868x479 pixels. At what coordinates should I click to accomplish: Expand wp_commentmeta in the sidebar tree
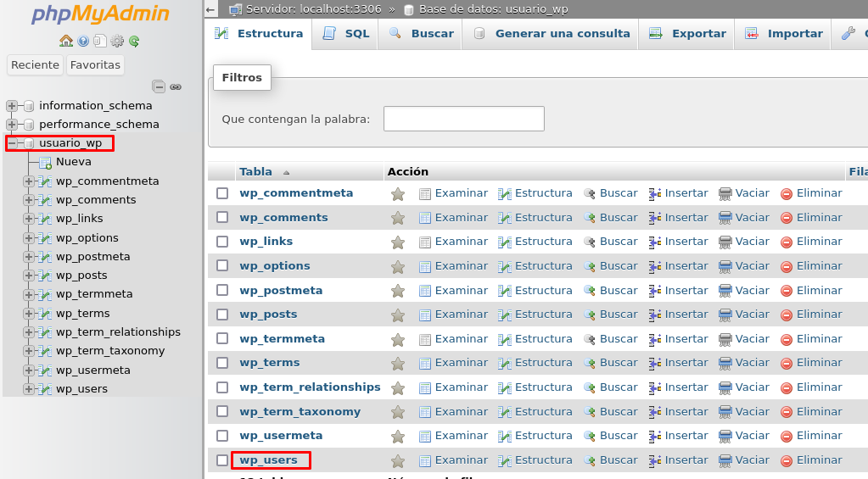pyautogui.click(x=28, y=181)
